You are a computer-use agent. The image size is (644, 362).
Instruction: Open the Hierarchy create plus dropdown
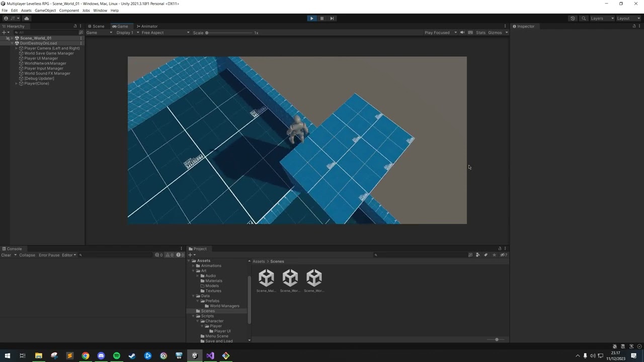pos(5,32)
